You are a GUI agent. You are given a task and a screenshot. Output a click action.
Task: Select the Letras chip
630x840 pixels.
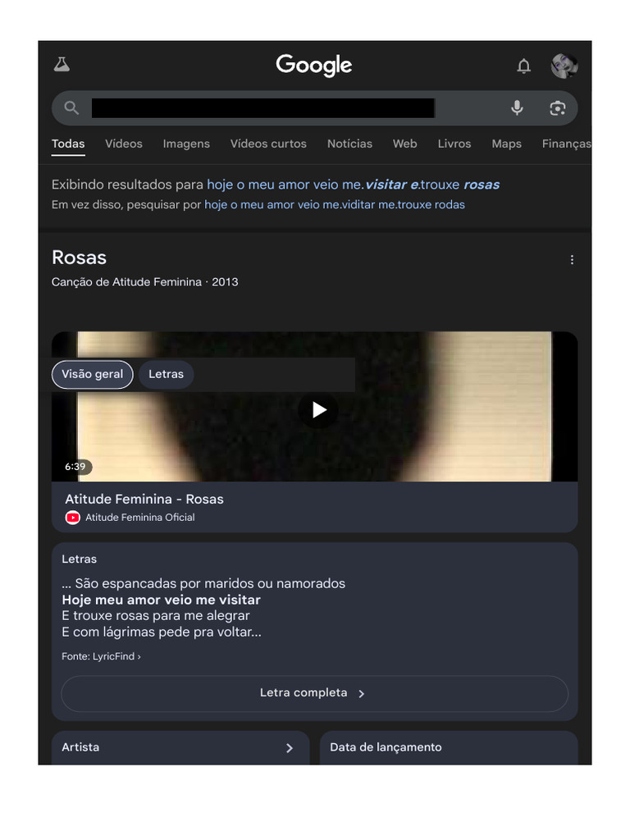pyautogui.click(x=166, y=374)
